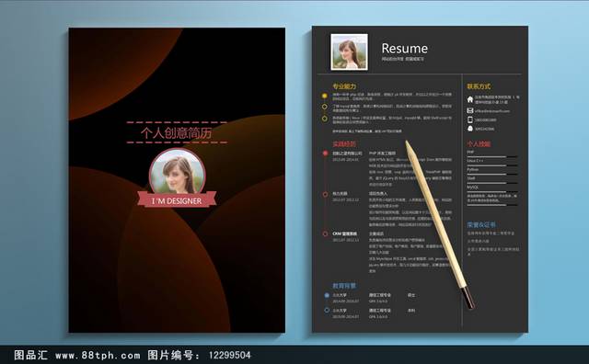Click the 荣誉&证书 section heading
Viewport: 589px width, 364px height.
[481, 224]
